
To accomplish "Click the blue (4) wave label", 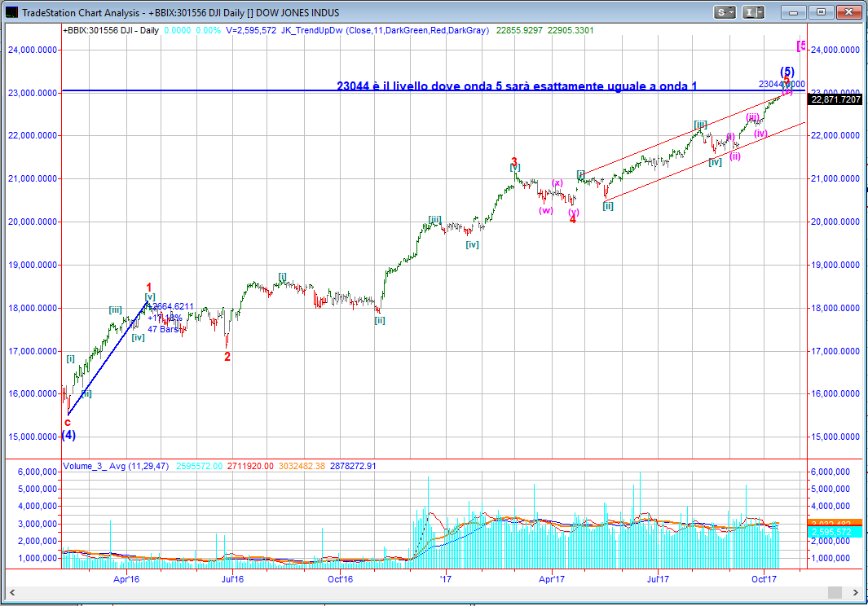I will point(68,435).
